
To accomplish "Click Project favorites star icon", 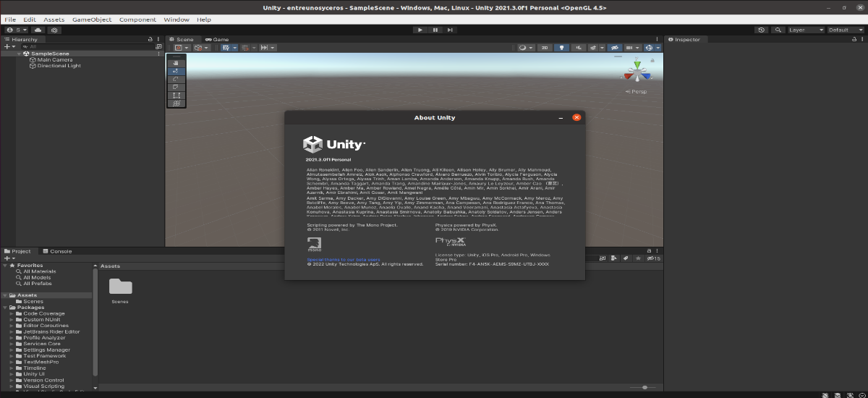I will point(638,258).
